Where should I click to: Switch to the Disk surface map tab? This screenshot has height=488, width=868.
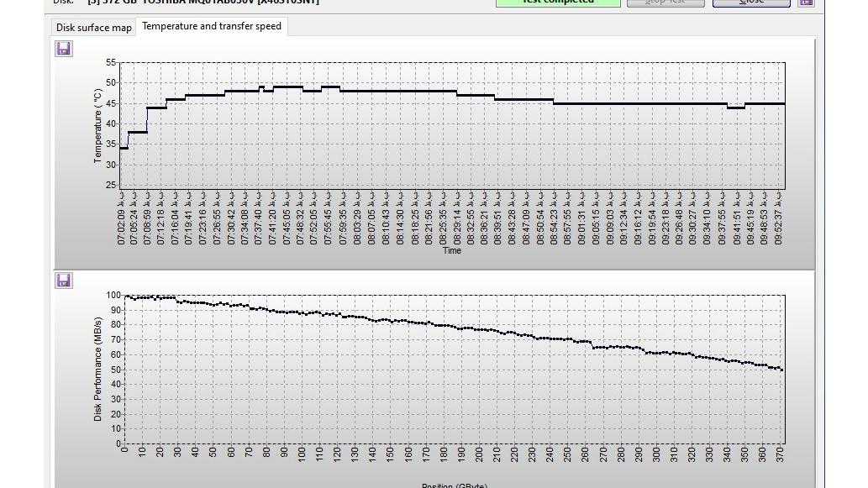[93, 27]
